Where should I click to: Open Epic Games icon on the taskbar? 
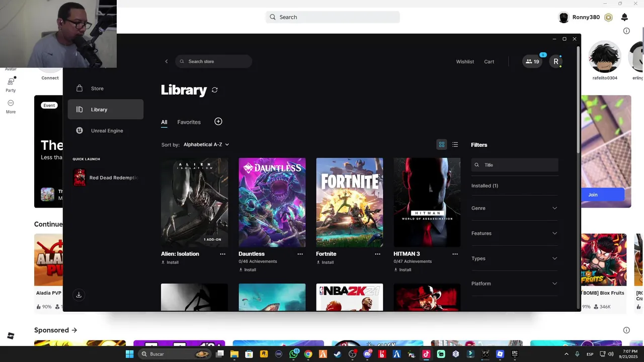[x=514, y=354]
